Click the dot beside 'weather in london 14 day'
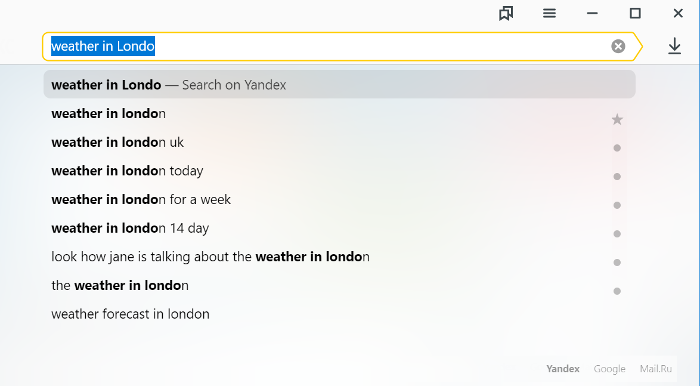The image size is (700, 386). coord(617,233)
